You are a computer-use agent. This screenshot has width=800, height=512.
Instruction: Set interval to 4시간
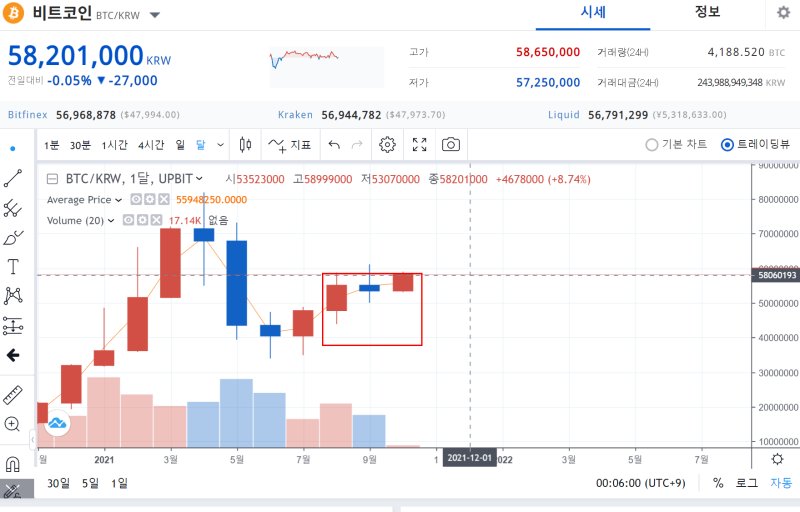[151, 145]
